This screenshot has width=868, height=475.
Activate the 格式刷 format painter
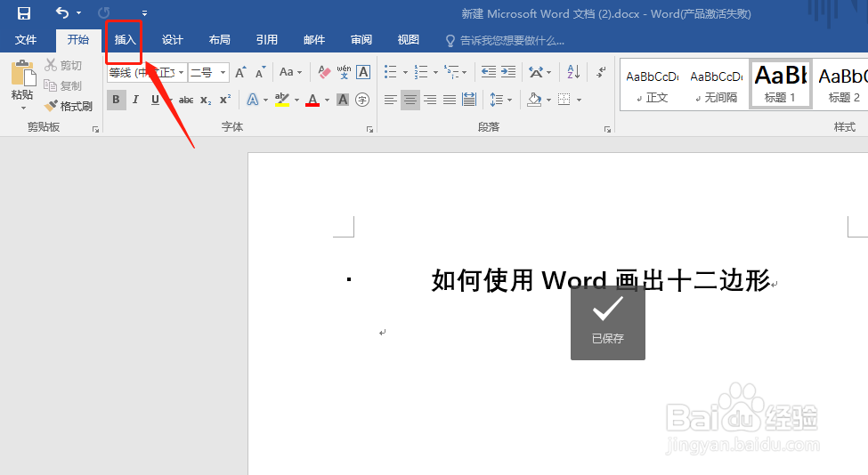pos(69,106)
